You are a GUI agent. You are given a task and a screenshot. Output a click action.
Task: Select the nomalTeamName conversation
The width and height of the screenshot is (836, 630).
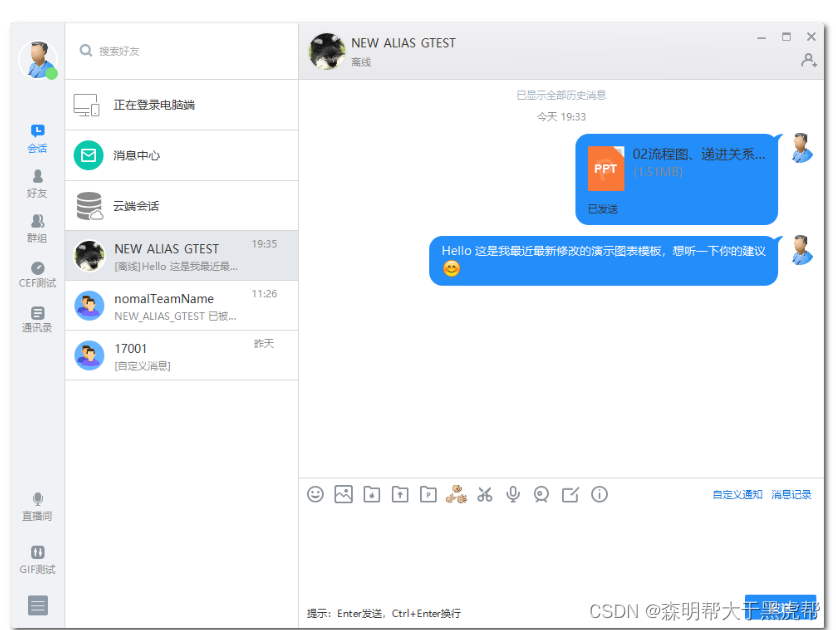tap(181, 306)
